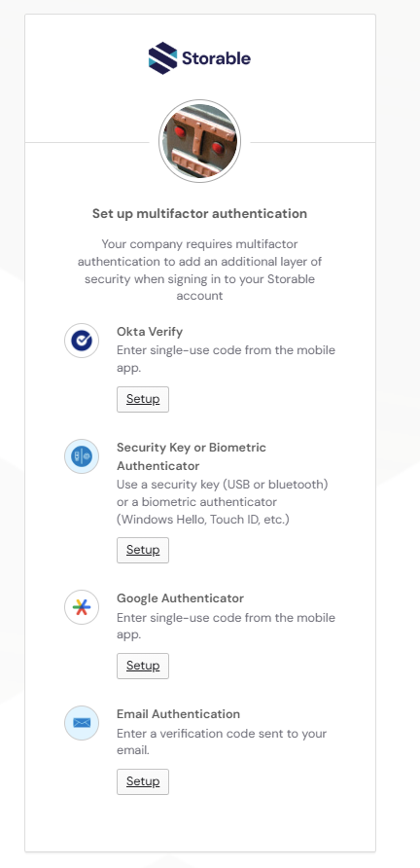This screenshot has height=868, width=420.
Task: Begin Setup for Email Authentication
Action: (x=143, y=781)
